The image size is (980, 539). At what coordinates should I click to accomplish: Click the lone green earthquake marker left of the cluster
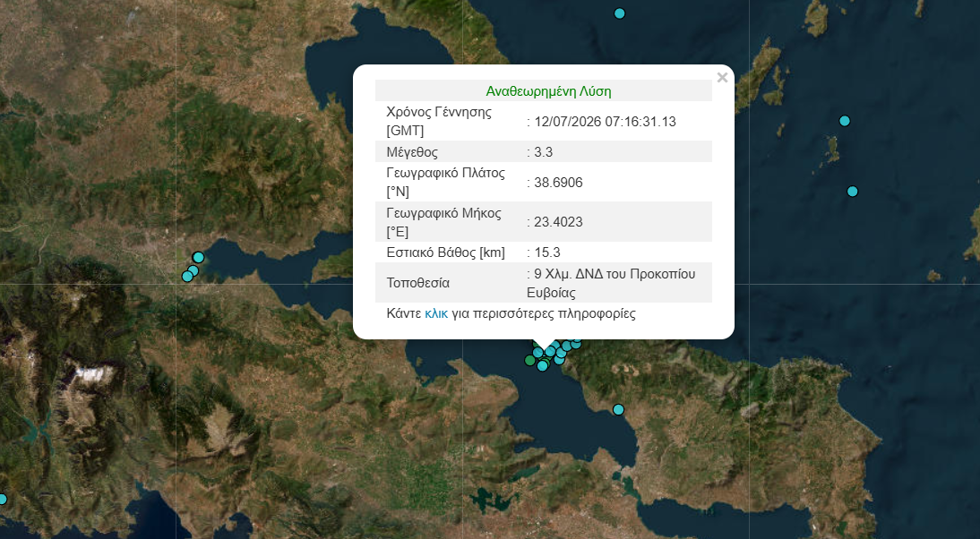click(x=530, y=360)
